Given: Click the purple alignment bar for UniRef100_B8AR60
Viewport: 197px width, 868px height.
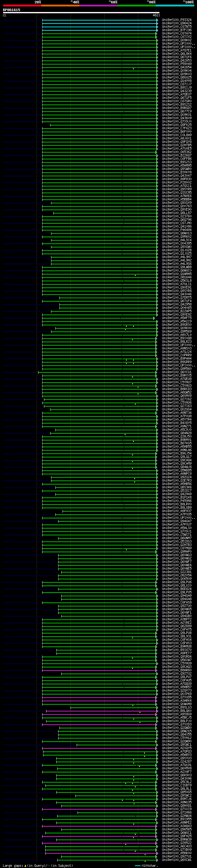Looking at the screenshot, I should tap(99, 670).
